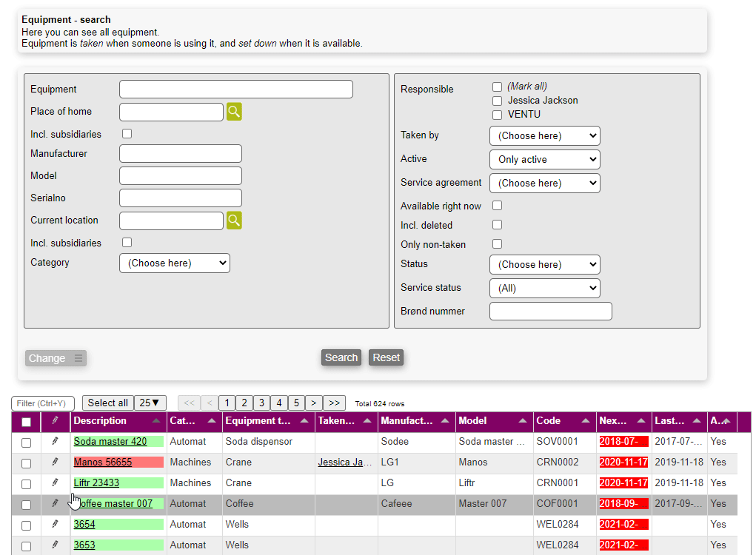Click into the Serialno input field
This screenshot has width=756, height=555.
(x=181, y=198)
